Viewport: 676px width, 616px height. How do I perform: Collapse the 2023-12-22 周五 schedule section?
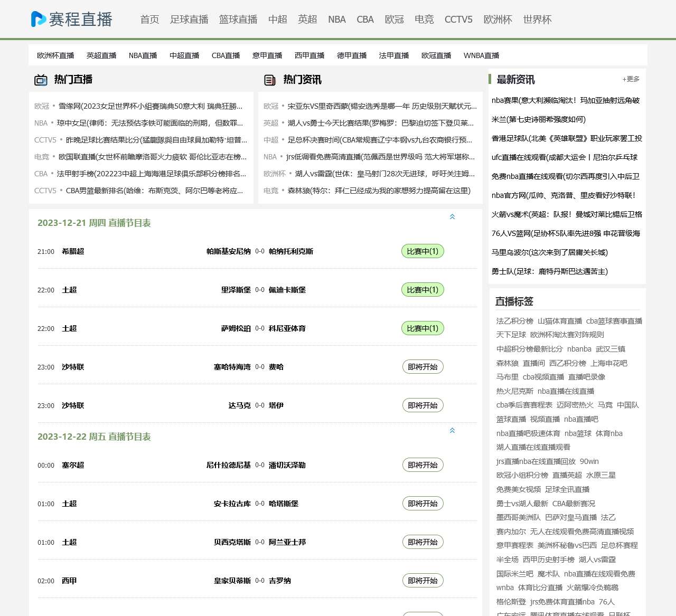[x=452, y=431]
